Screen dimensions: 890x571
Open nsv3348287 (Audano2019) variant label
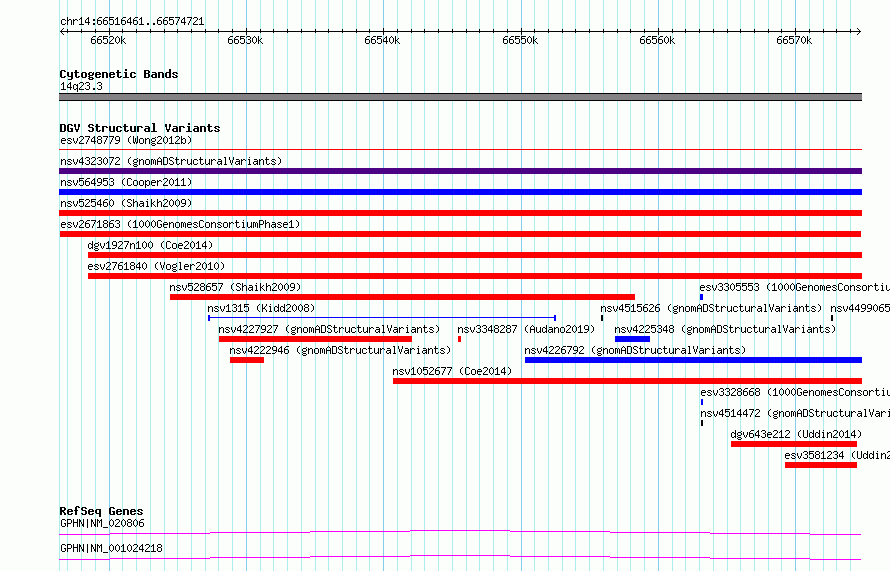[x=526, y=329]
